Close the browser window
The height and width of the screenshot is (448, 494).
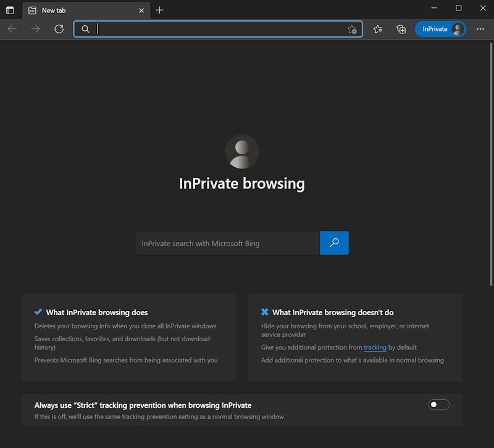pyautogui.click(x=483, y=8)
